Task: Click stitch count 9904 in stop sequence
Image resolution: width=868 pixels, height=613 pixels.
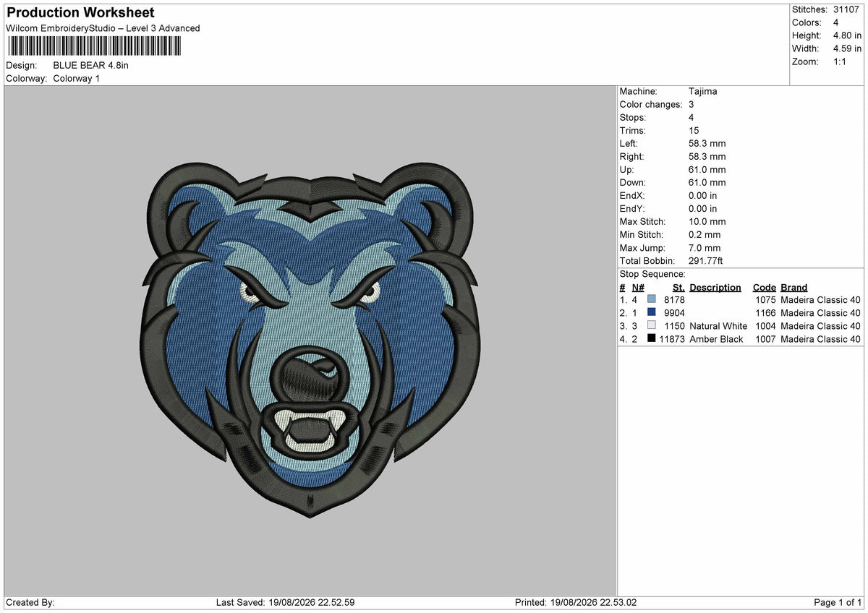Action: point(674,312)
